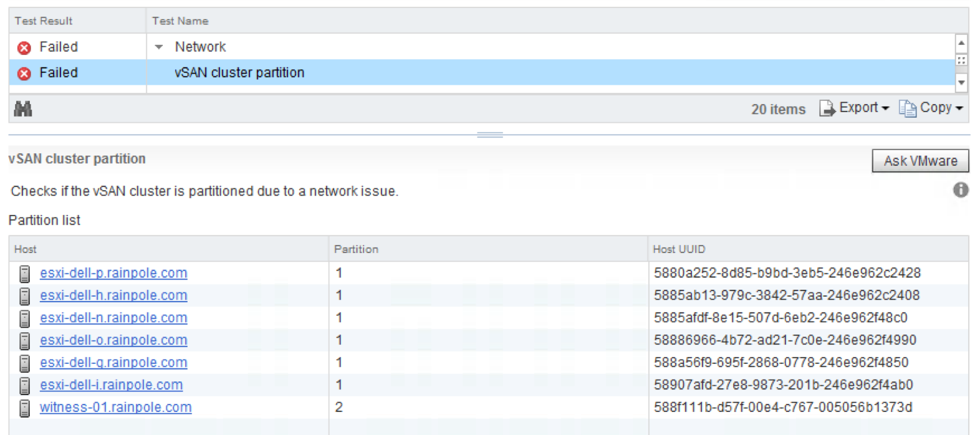Click the binoculars find icon
The image size is (980, 435).
point(23,109)
